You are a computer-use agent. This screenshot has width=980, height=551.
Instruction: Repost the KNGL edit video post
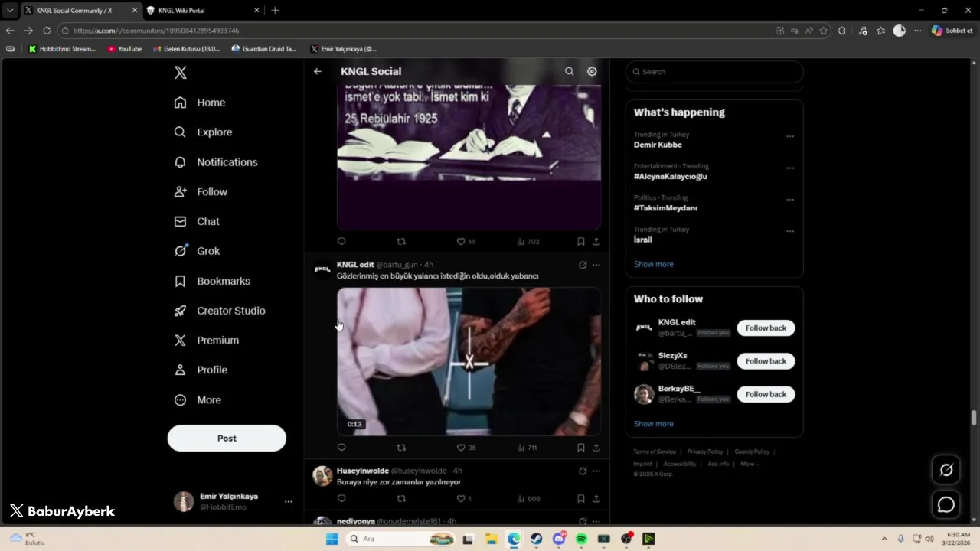(x=401, y=448)
